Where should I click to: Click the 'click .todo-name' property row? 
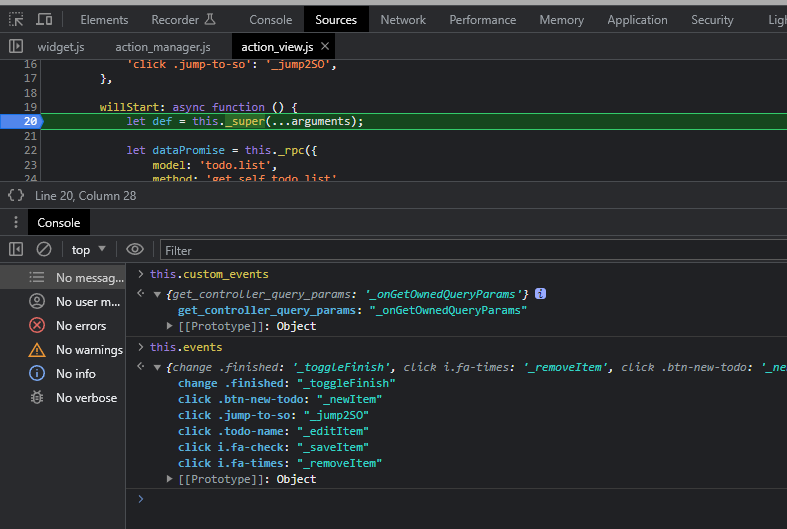(x=273, y=431)
